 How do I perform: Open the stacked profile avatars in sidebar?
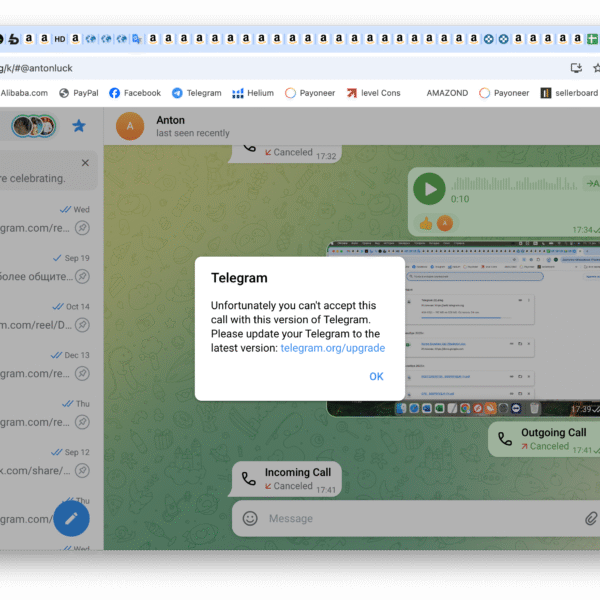(33, 126)
